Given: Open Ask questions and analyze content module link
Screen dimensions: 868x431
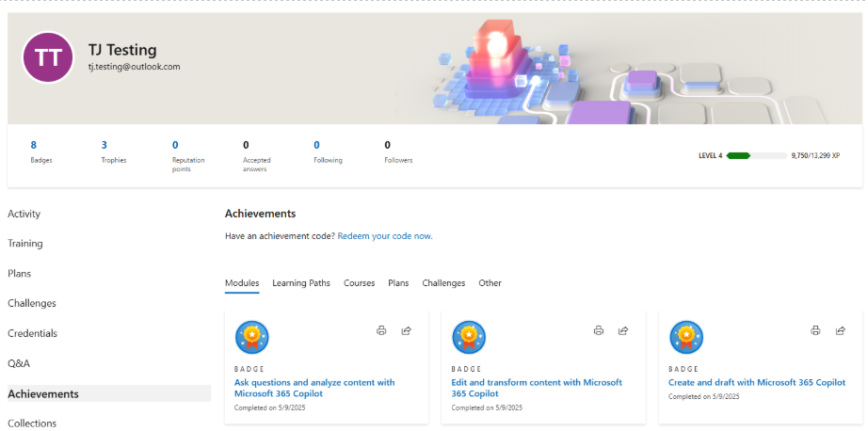Looking at the screenshot, I should click(x=314, y=388).
